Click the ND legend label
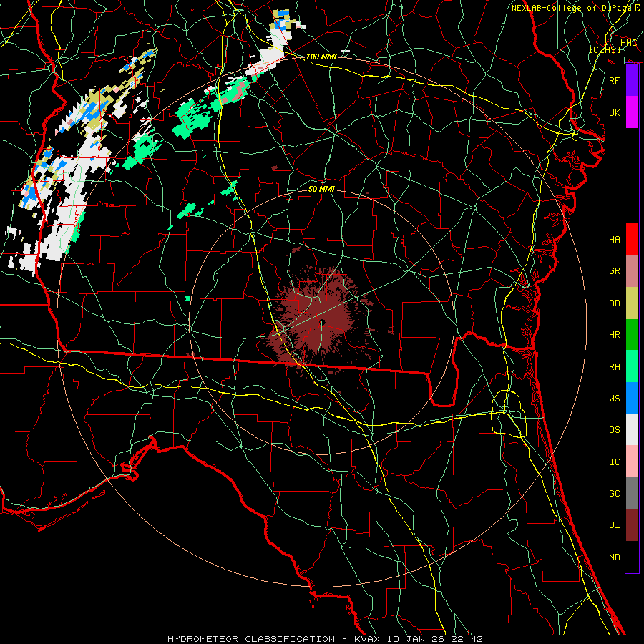 pos(615,557)
